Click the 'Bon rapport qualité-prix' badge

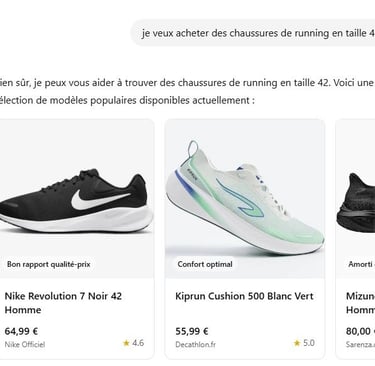click(49, 264)
